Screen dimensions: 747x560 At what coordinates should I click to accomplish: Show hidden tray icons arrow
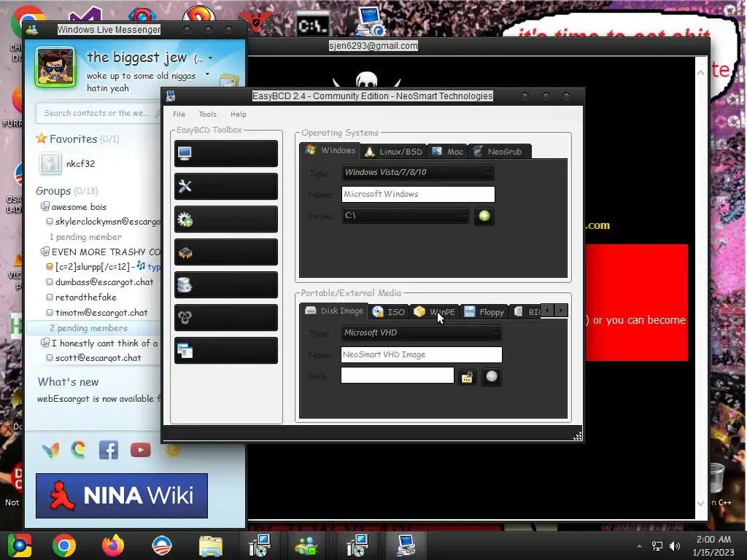639,546
